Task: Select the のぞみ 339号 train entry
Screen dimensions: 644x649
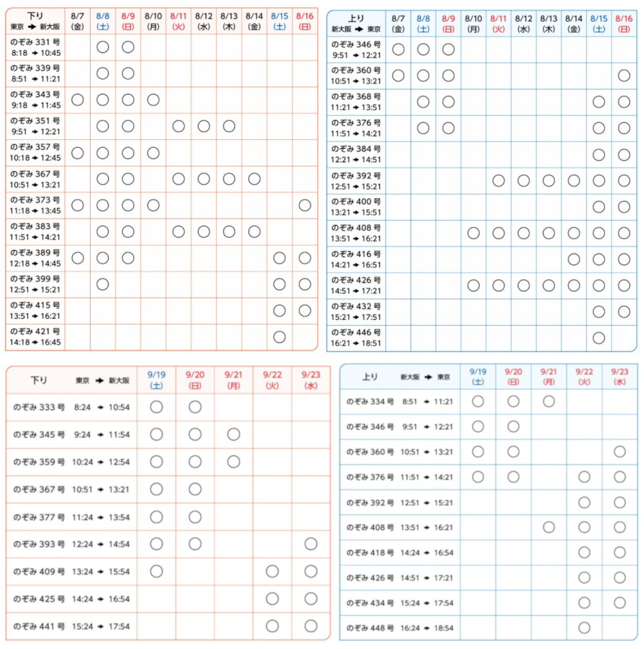Action: (x=35, y=73)
